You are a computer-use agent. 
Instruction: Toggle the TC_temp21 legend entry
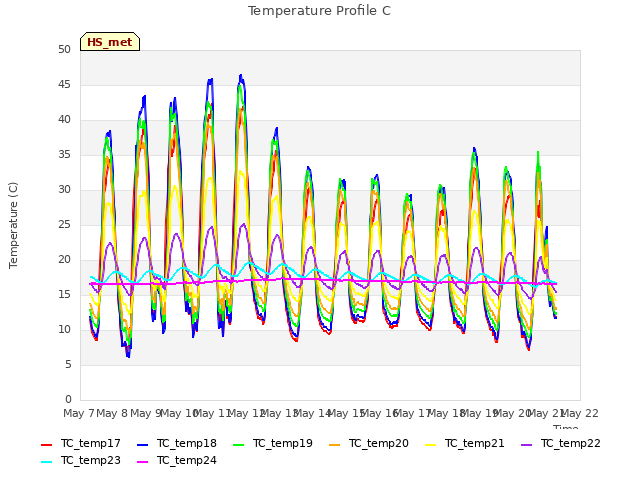(x=464, y=444)
